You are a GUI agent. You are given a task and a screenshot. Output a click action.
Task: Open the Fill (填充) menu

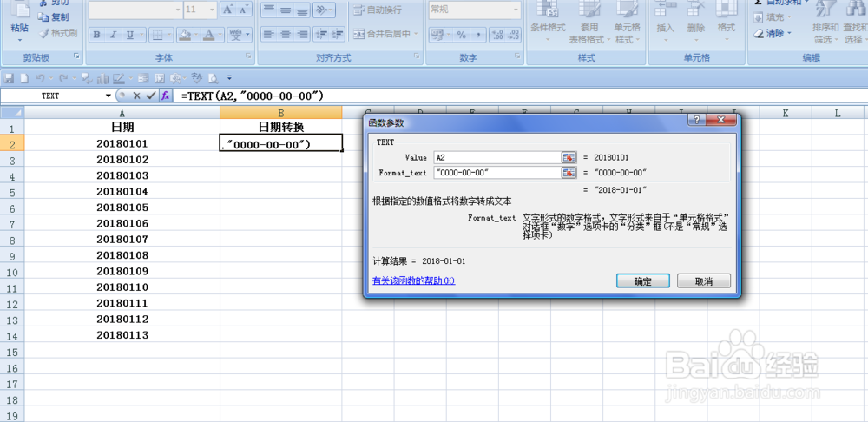click(x=773, y=17)
